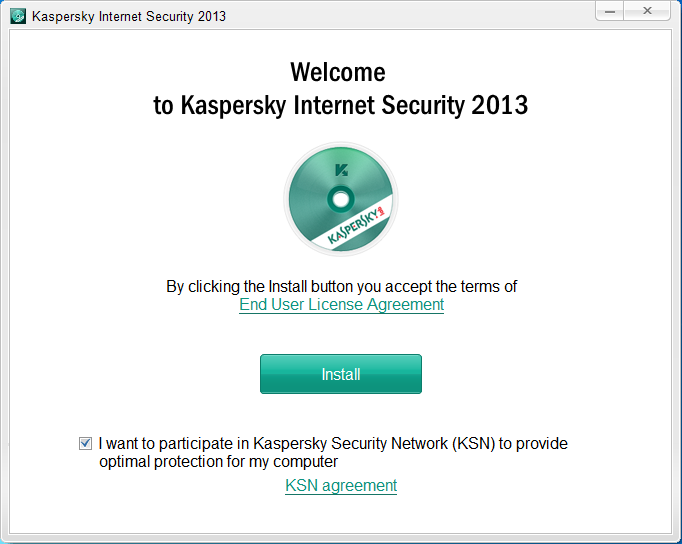Screen dimensions: 682x544
Task: Click the white Kaspersky label band on the disc
Action: tap(362, 223)
